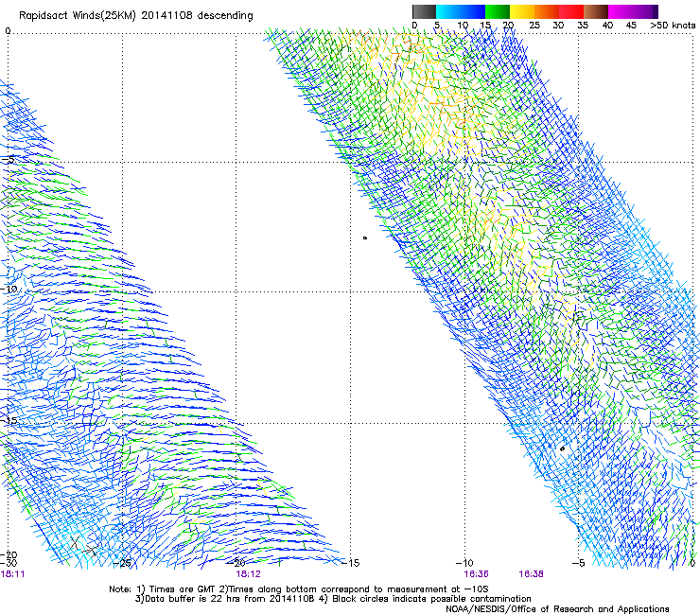Click the '0' longitude label on bottom axis
Image resolution: width=700 pixels, height=615 pixels.
click(x=692, y=563)
